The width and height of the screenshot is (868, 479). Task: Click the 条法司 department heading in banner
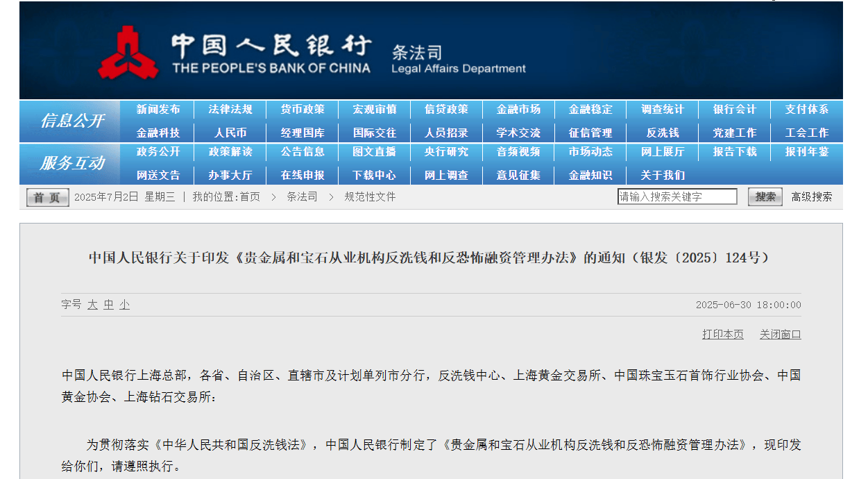coord(416,52)
